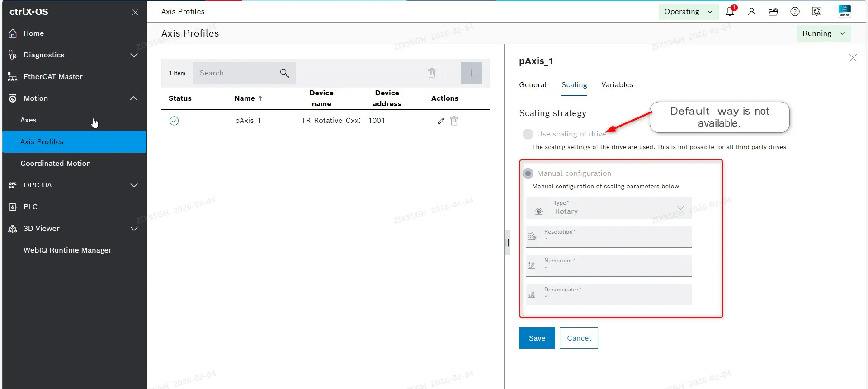Click the ctrlX OS logo icon
The height and width of the screenshot is (389, 868).
pyautogui.click(x=844, y=11)
